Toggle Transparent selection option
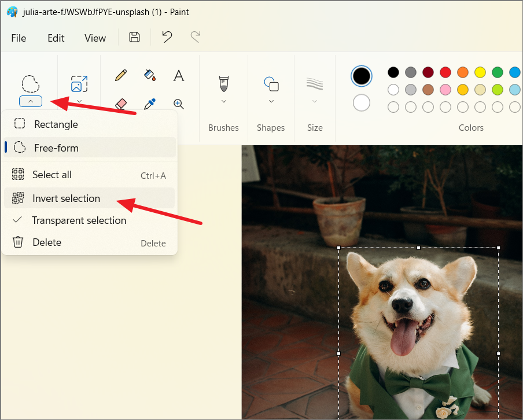Viewport: 523px width, 420px height. click(x=79, y=220)
